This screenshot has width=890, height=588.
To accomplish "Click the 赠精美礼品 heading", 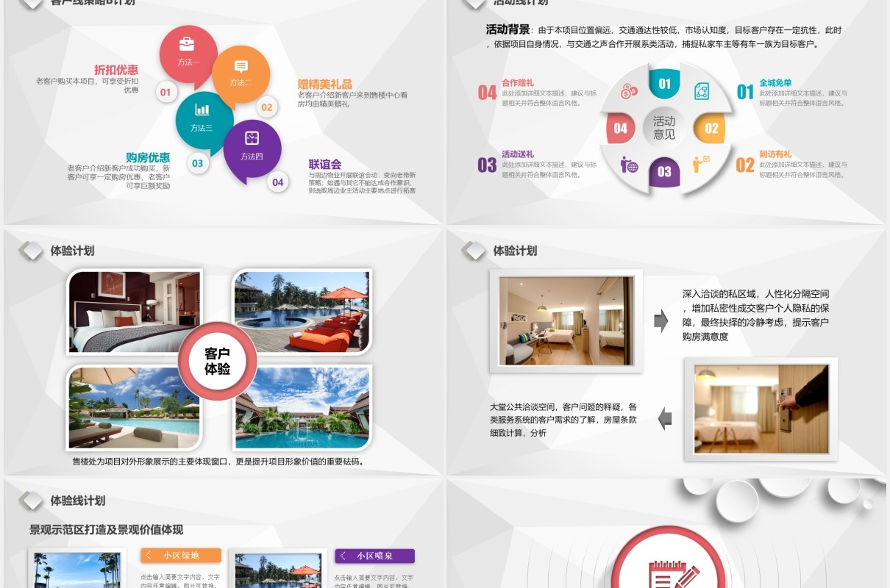I will point(325,85).
